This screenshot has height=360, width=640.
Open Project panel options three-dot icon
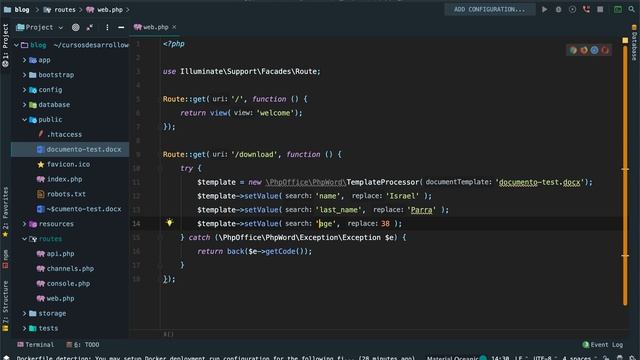(x=107, y=27)
